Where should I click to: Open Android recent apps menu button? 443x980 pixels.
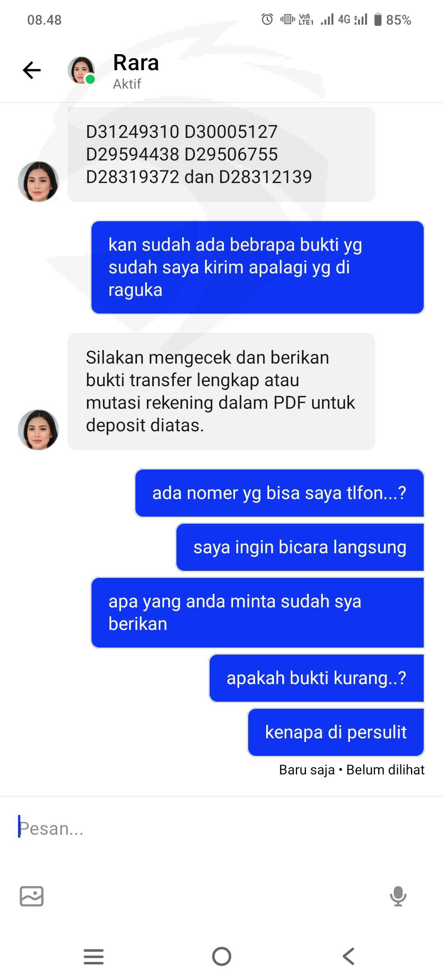pyautogui.click(x=94, y=956)
